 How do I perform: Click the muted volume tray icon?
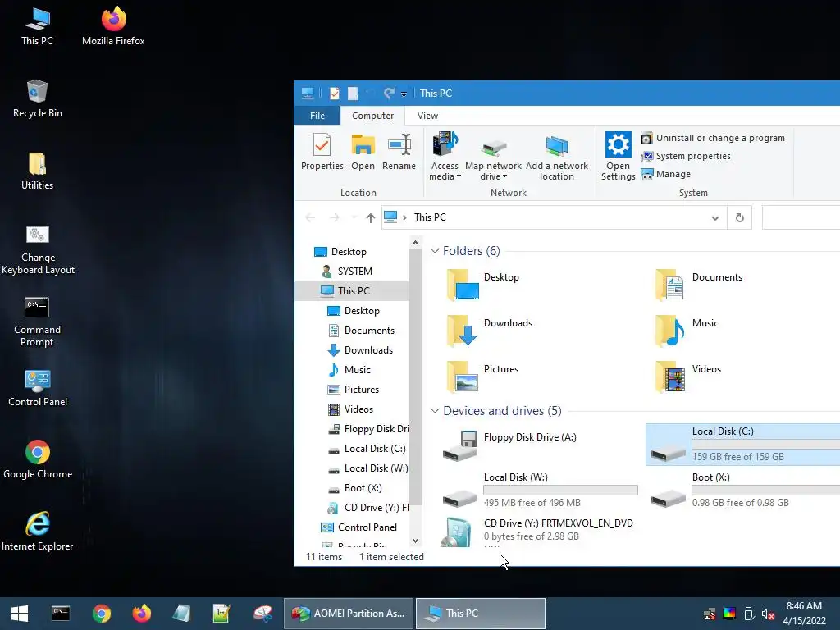coord(768,614)
